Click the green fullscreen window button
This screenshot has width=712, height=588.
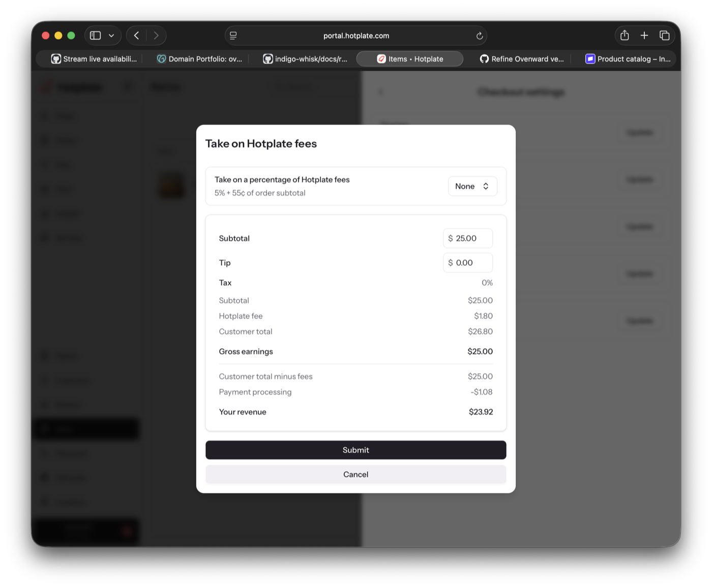[71, 36]
